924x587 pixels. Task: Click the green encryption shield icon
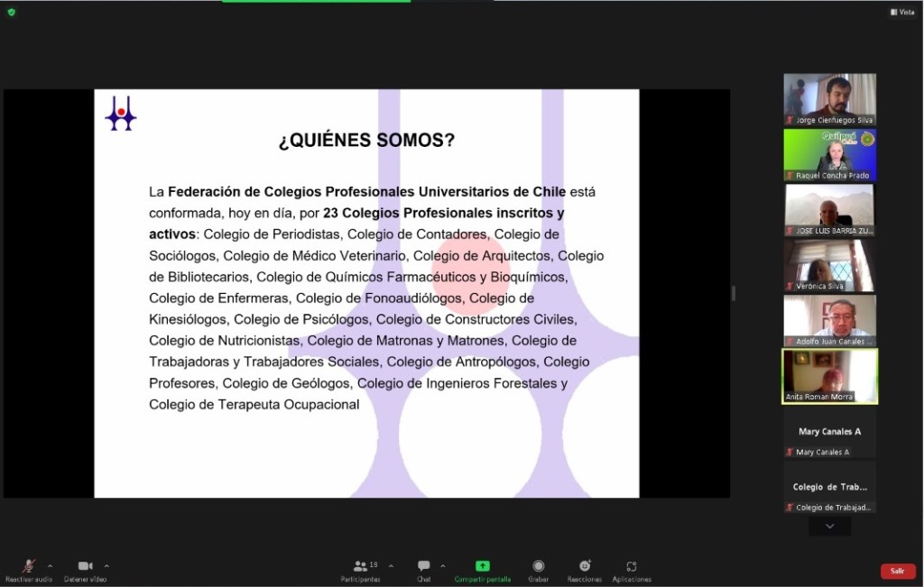point(11,12)
